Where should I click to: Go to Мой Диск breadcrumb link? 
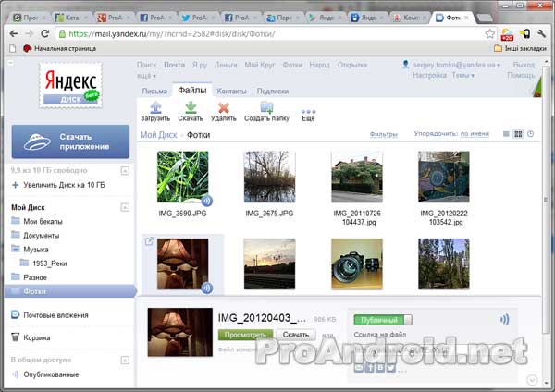pos(158,134)
